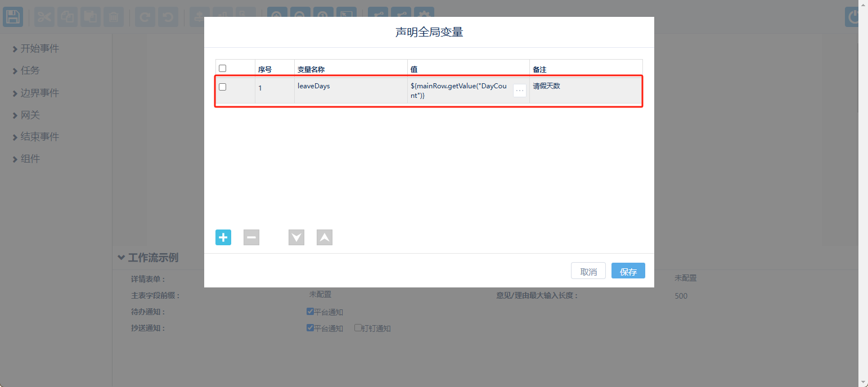Collapse the 工作流示例 properties panel
The height and width of the screenshot is (387, 868).
point(122,258)
